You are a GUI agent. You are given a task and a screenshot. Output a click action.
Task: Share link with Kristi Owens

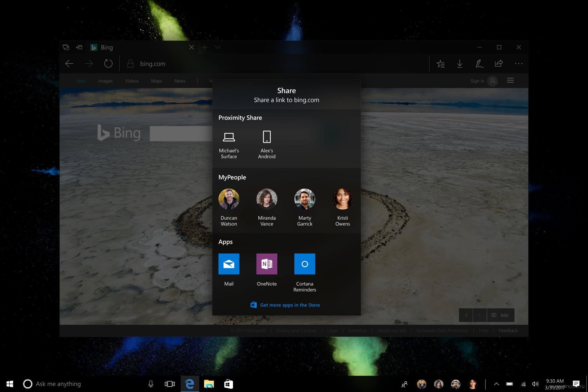pyautogui.click(x=343, y=207)
